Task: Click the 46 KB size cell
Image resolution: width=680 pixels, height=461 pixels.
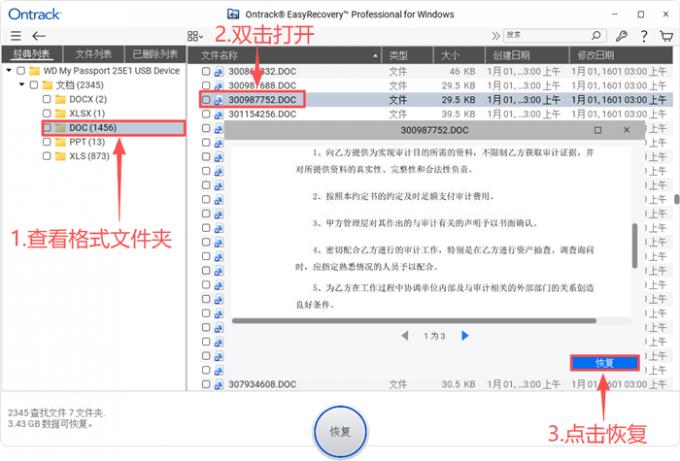Action: (x=462, y=71)
